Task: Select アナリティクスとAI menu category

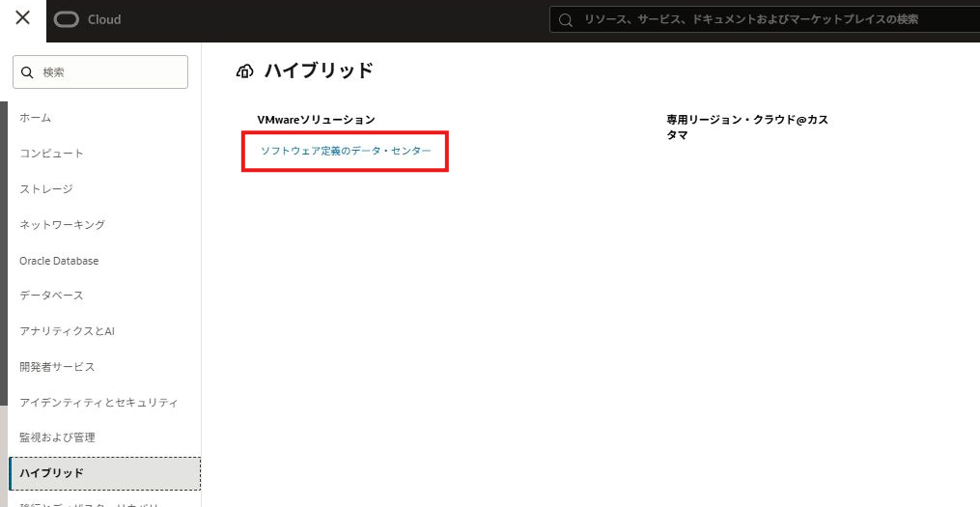Action: pyautogui.click(x=67, y=331)
